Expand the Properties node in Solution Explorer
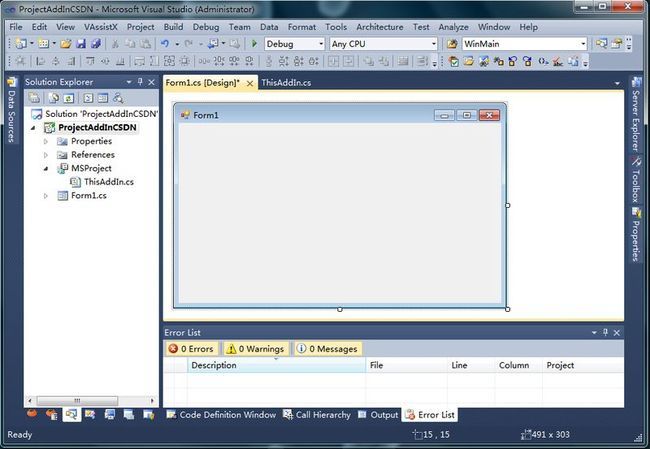 pyautogui.click(x=46, y=141)
